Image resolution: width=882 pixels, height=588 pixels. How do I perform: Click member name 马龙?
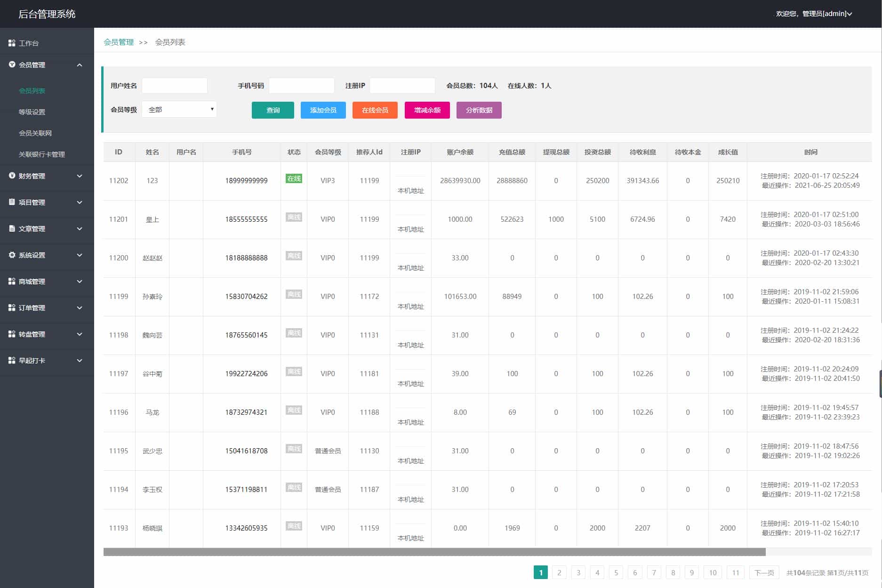tap(152, 412)
